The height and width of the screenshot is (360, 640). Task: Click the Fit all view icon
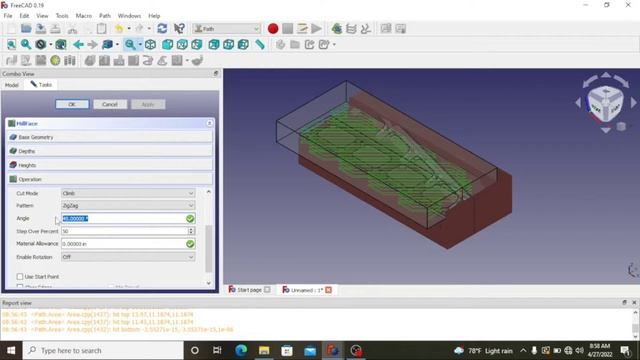[11, 44]
